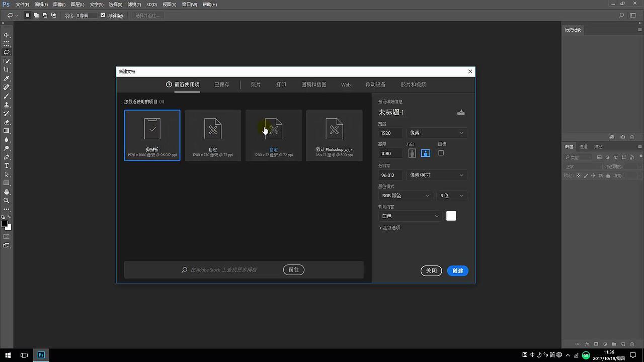Open the 文件(F) File menu
The height and width of the screenshot is (362, 644).
[22, 5]
